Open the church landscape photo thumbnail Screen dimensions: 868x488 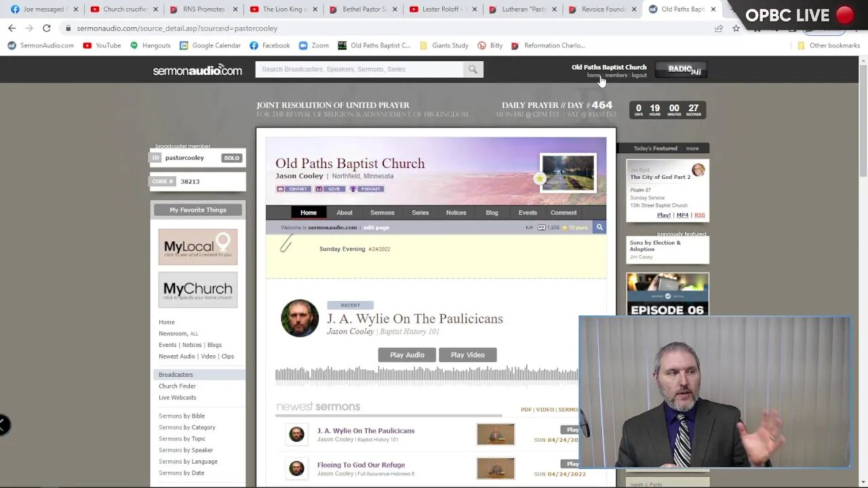568,174
